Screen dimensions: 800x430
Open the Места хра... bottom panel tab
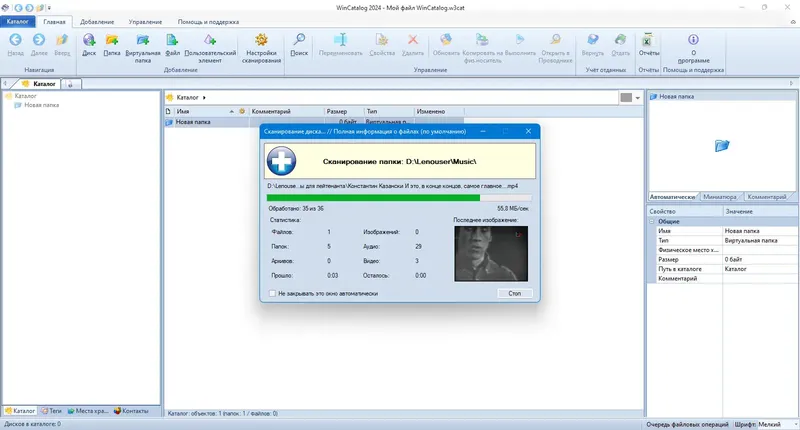pos(88,411)
